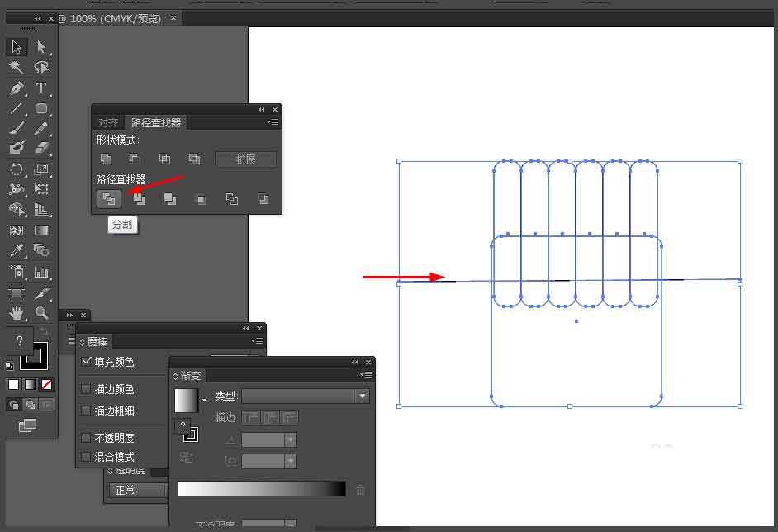The height and width of the screenshot is (532, 778).
Task: Select the Scale tool
Action: pos(41,169)
